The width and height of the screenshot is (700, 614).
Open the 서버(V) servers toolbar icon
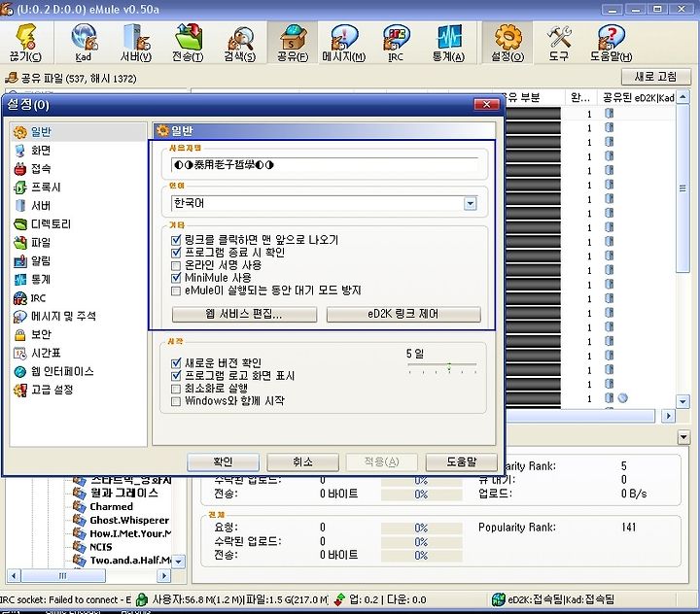coord(136,43)
